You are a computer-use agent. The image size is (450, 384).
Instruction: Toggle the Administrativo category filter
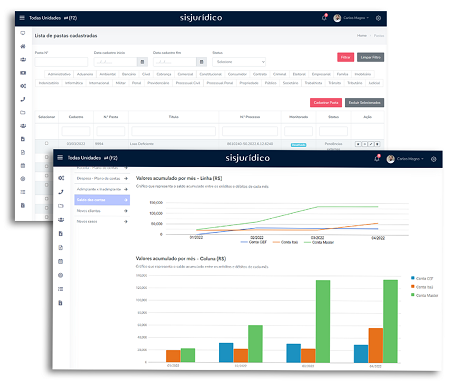[x=59, y=74]
